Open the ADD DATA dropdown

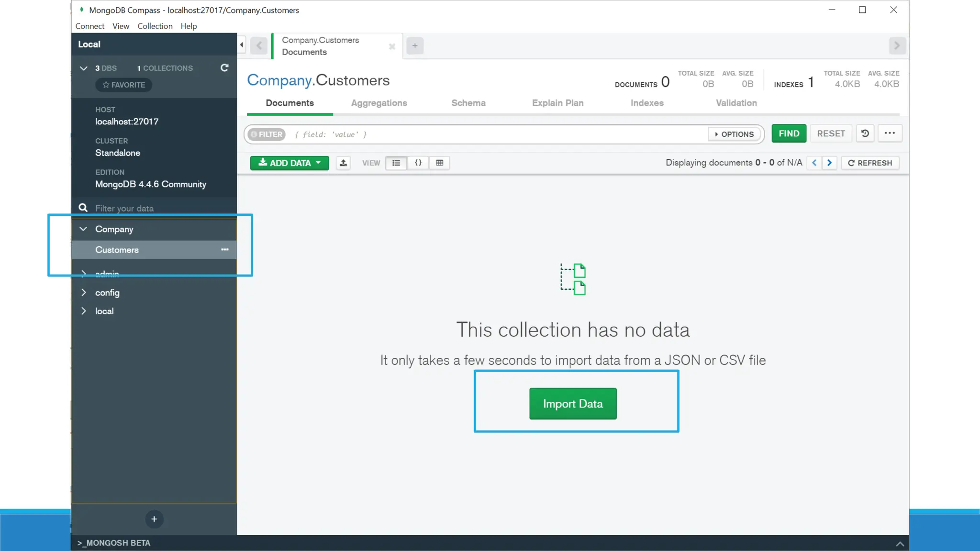click(289, 163)
